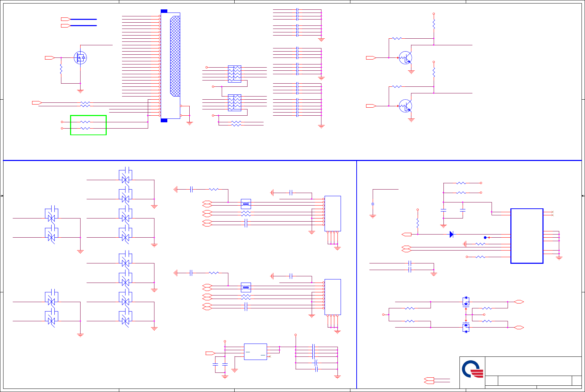Select the upper port connector rectangle
Image resolution: width=585 pixels, height=392 pixels.
coord(333,214)
